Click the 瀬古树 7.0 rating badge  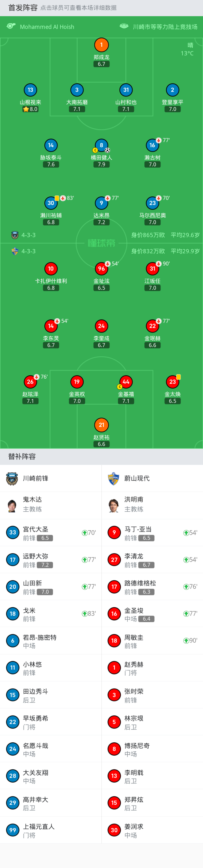pyautogui.click(x=153, y=165)
